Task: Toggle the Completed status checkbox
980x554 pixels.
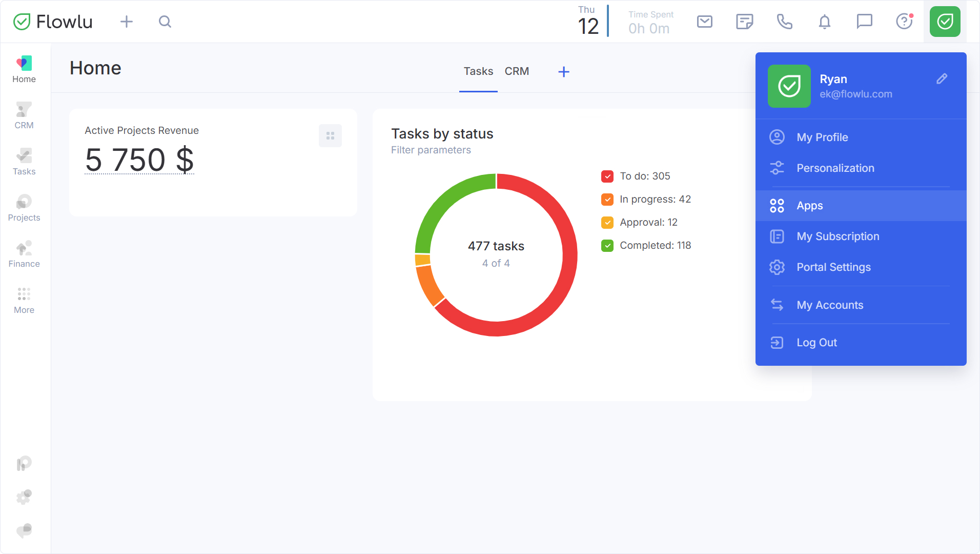Action: click(x=607, y=246)
